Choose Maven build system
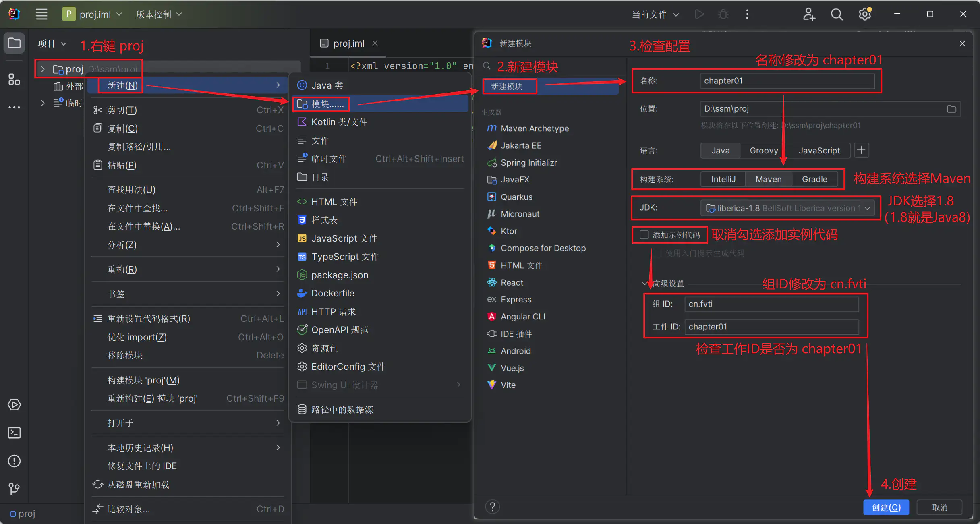This screenshot has width=980, height=524. click(x=768, y=179)
